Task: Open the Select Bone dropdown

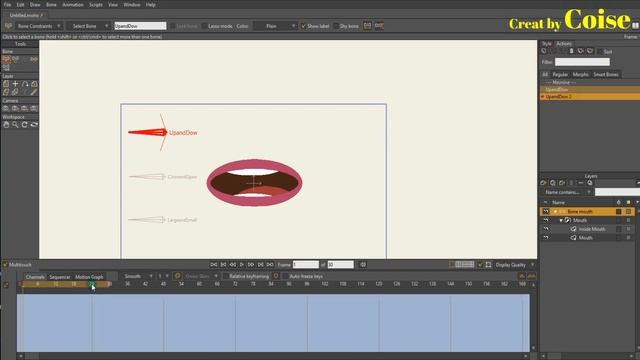Action: click(x=88, y=26)
